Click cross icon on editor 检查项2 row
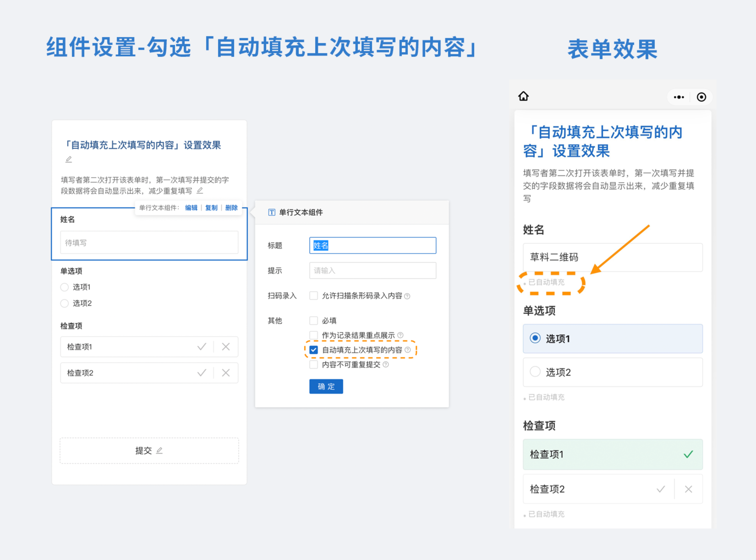 pos(226,373)
